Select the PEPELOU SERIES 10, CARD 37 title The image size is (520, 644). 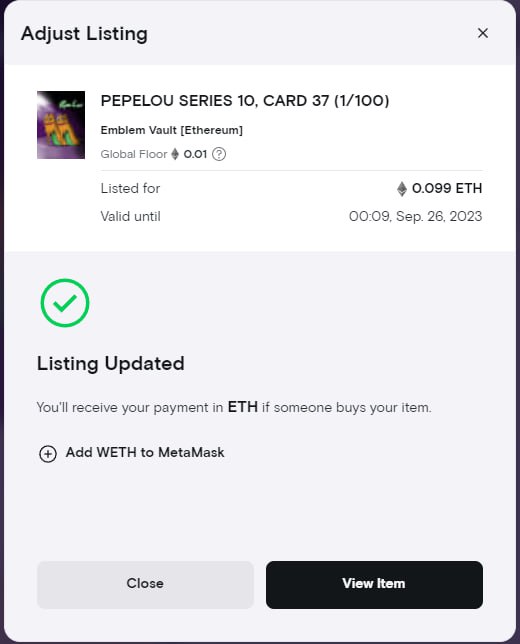(x=245, y=101)
